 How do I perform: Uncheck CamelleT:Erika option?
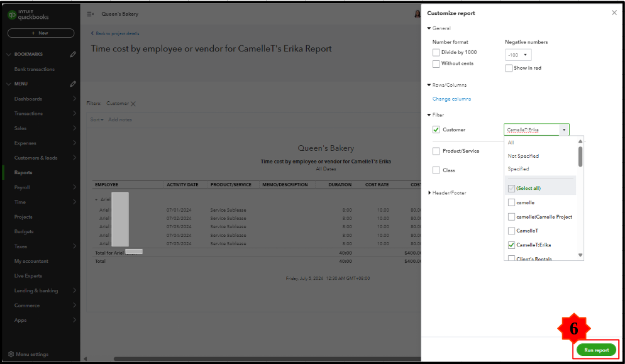511,245
